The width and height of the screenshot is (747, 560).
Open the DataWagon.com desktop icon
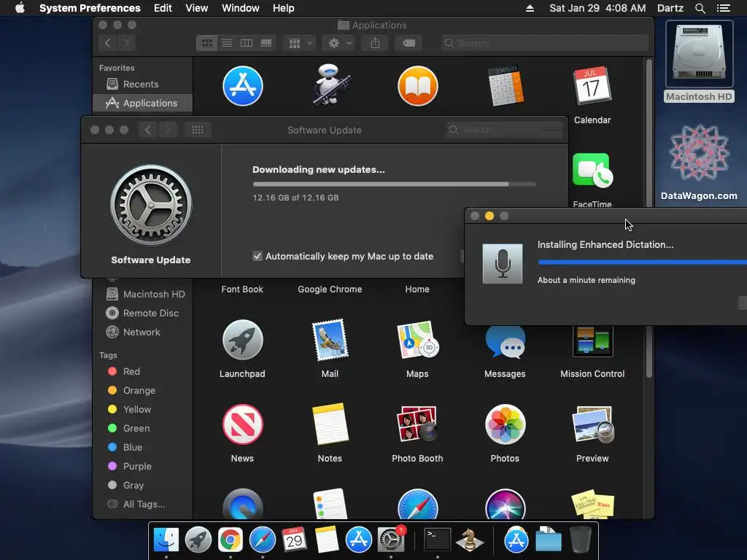[699, 152]
